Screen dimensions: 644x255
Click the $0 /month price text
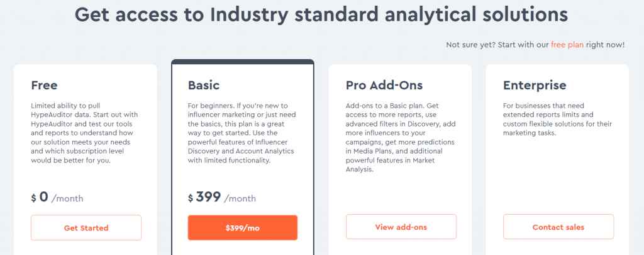click(57, 197)
